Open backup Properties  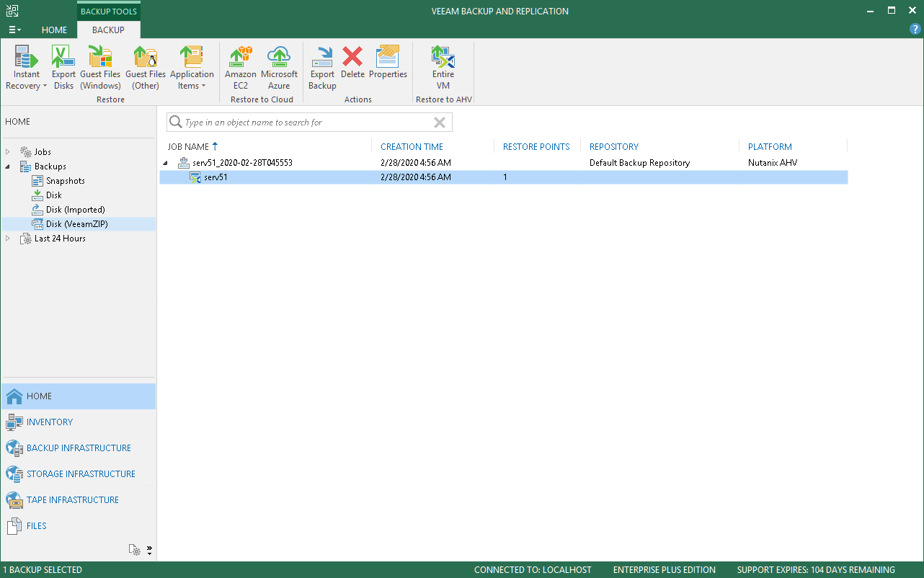pos(388,63)
